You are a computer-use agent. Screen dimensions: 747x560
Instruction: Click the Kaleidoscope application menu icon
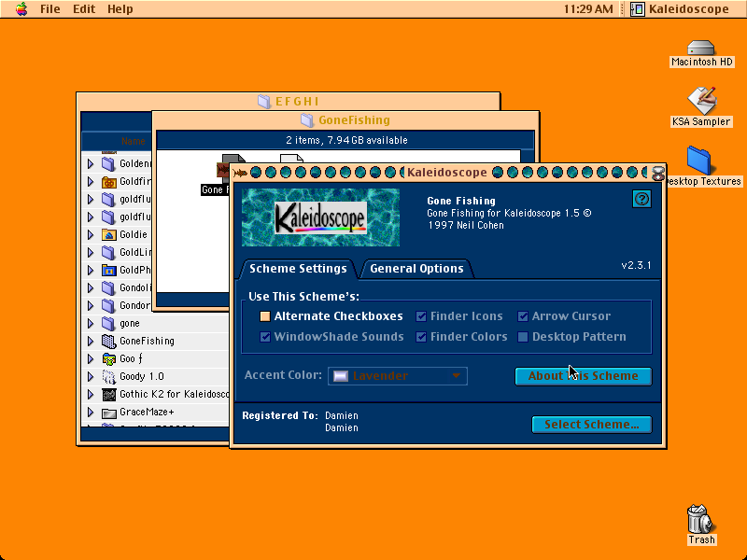(638, 8)
